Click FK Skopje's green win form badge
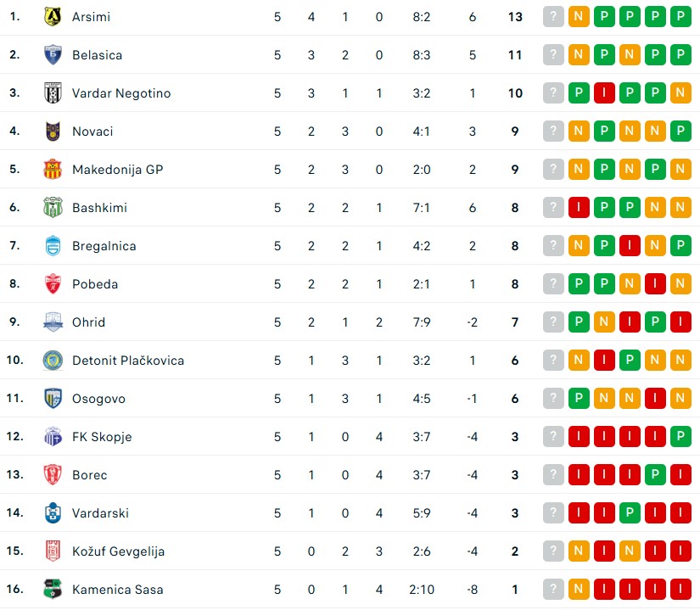This screenshot has height=610, width=700. (680, 437)
